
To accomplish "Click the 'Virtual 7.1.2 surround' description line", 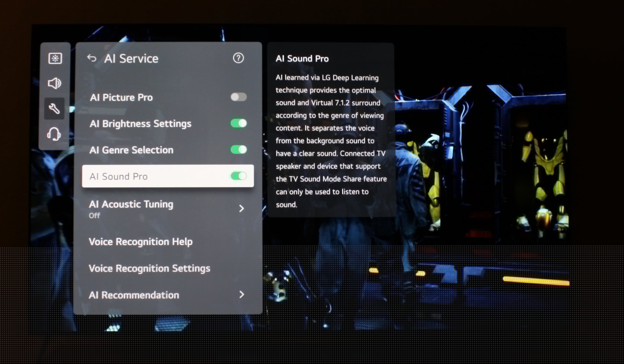I will point(328,103).
